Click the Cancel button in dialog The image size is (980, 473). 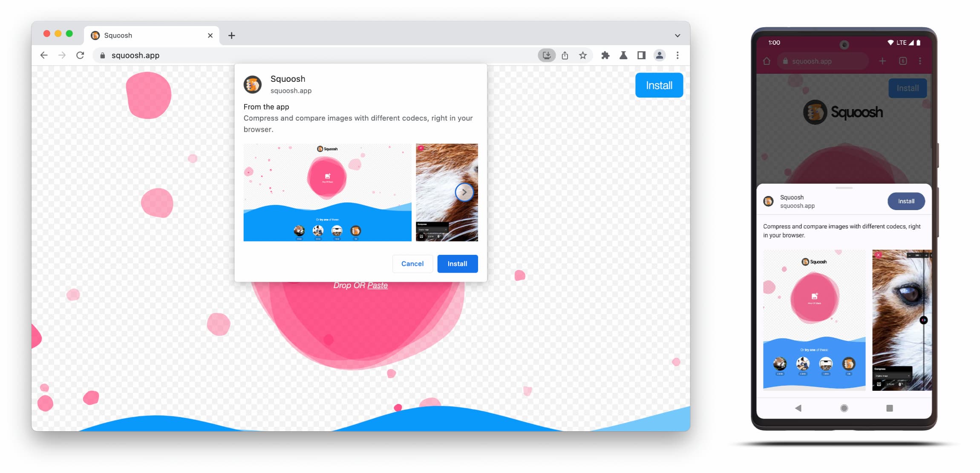point(412,263)
